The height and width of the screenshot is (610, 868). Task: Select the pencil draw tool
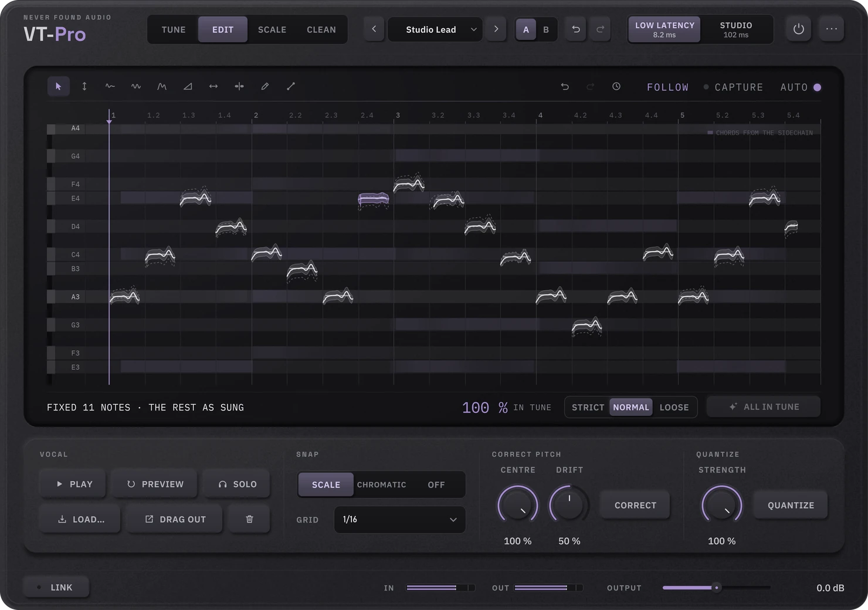265,87
